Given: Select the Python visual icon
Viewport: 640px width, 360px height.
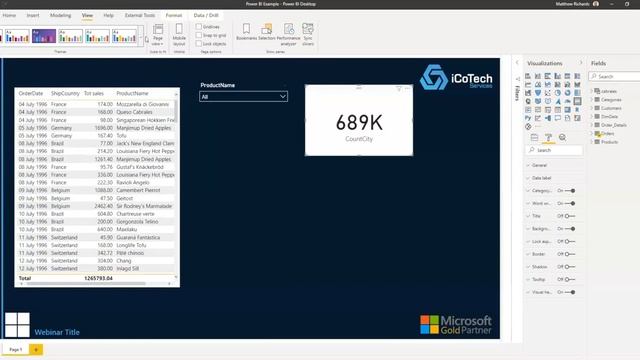Looking at the screenshot, I should click(x=528, y=118).
